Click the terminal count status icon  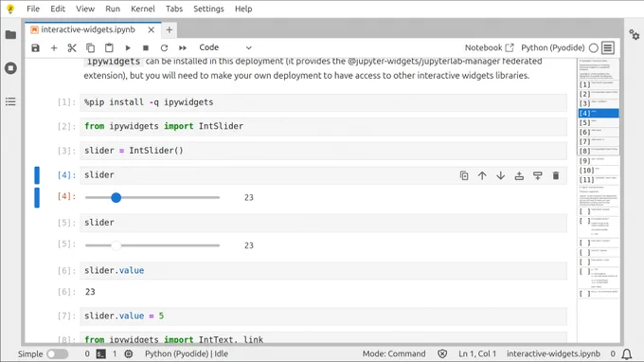(101, 353)
